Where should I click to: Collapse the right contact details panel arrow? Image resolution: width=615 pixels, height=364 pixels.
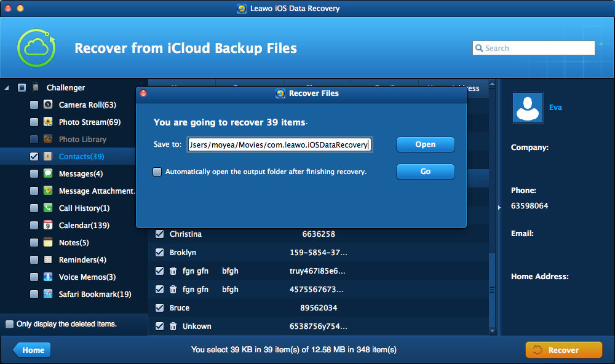pyautogui.click(x=499, y=207)
